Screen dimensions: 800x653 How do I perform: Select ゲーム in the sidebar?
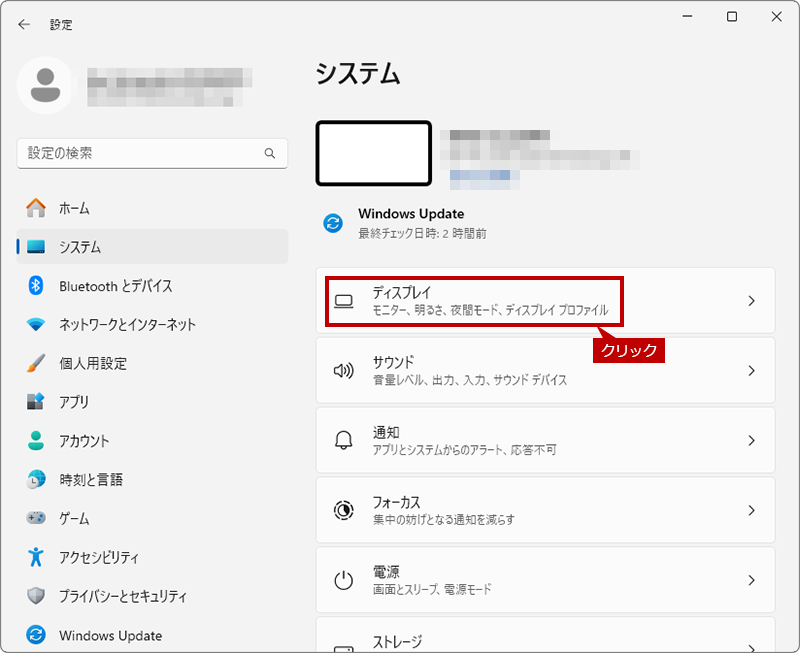click(153, 518)
